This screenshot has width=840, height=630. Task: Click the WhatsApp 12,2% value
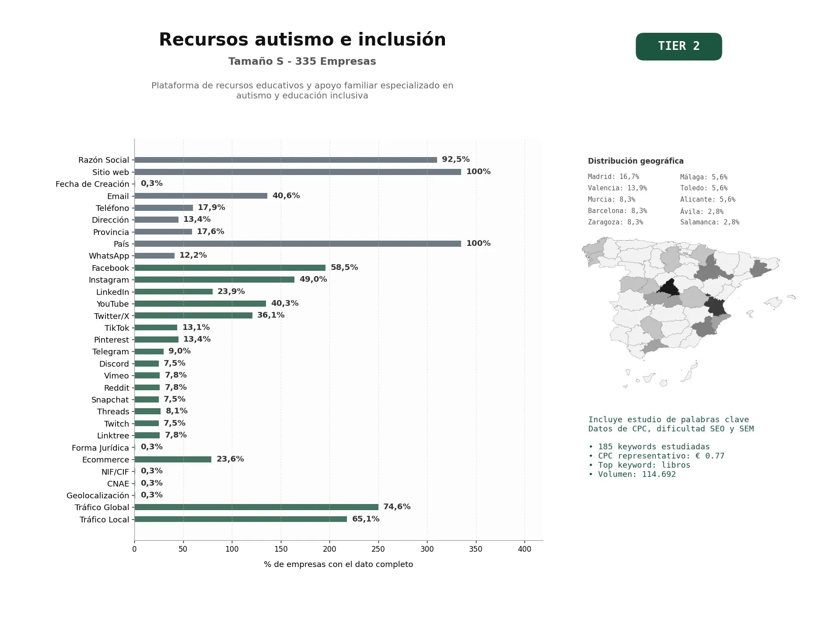point(193,255)
